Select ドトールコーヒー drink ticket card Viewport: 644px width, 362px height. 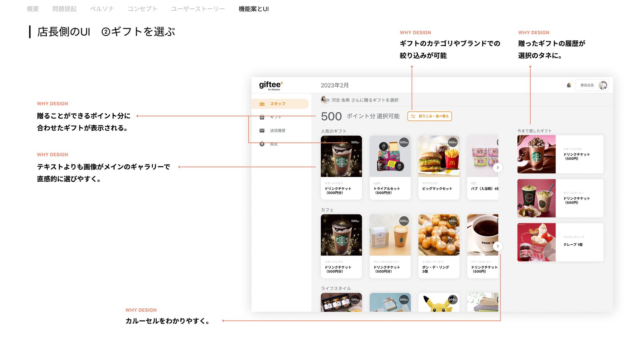click(x=483, y=246)
